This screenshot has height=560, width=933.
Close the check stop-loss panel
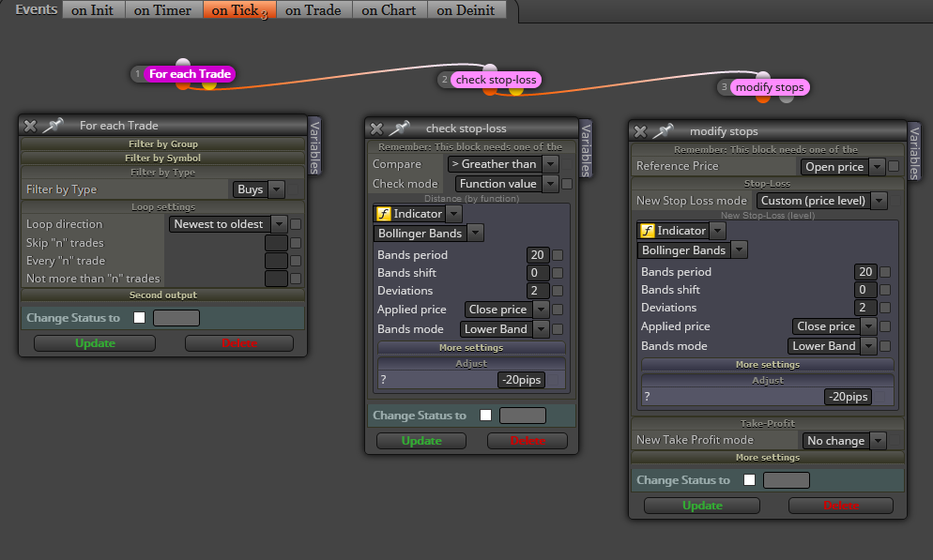point(376,129)
